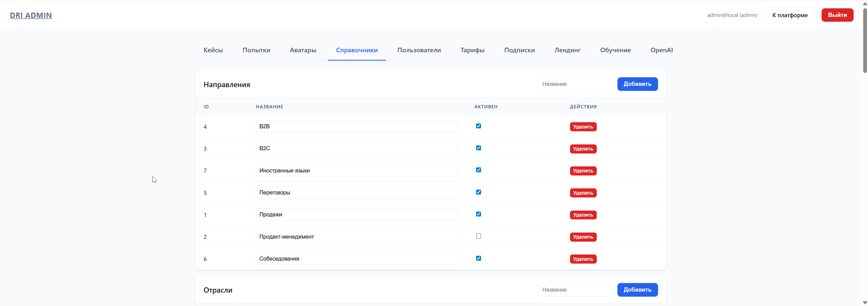Open the Тарифы tab

pyautogui.click(x=472, y=50)
